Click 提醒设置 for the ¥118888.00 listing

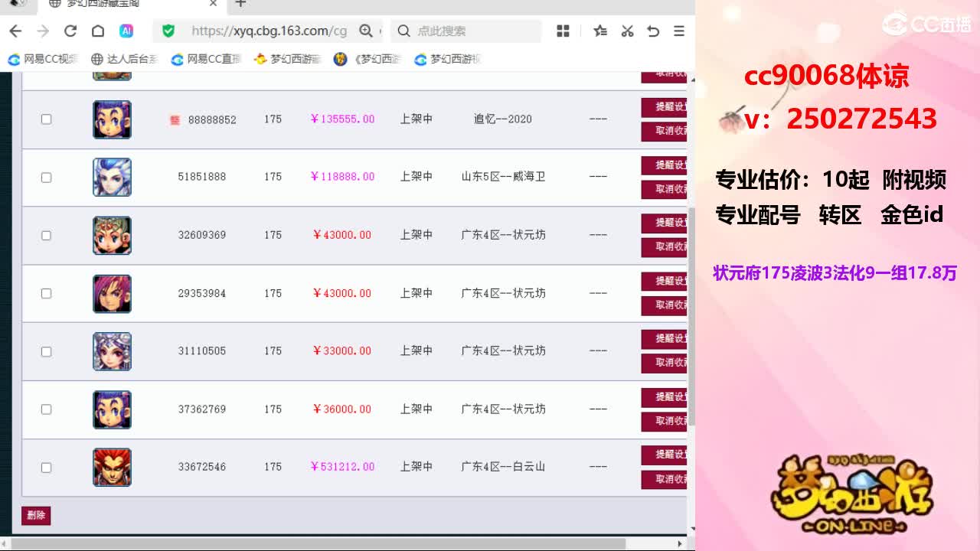click(x=664, y=165)
